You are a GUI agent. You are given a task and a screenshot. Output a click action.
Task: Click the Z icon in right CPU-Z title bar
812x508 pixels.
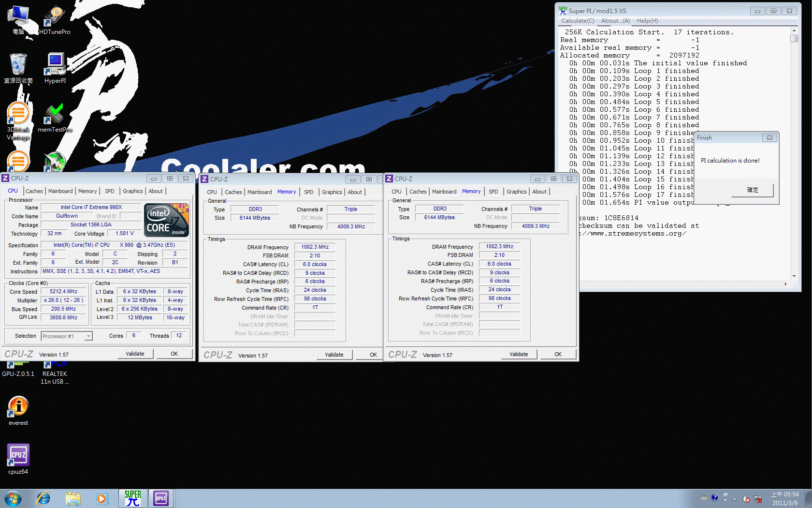point(390,179)
